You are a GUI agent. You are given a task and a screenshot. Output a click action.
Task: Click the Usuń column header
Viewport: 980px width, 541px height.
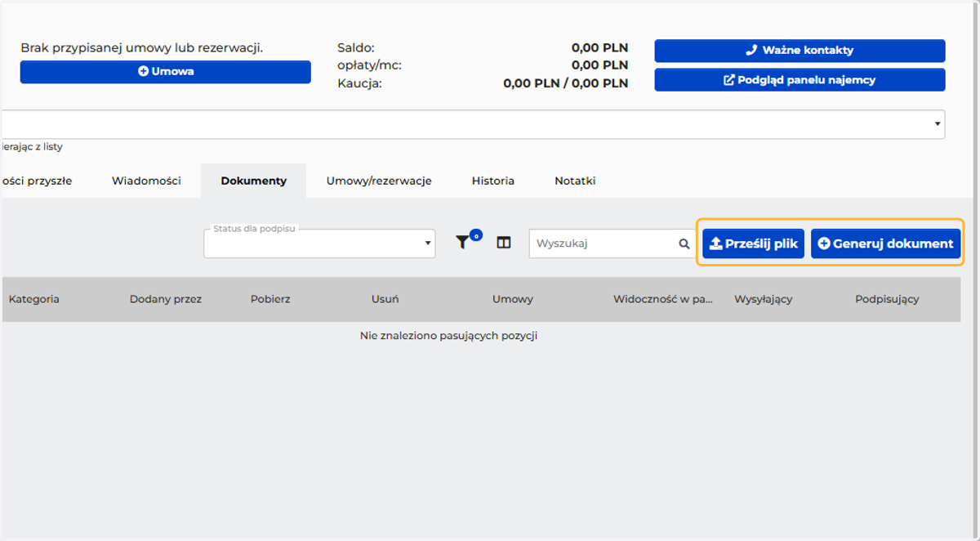[385, 299]
